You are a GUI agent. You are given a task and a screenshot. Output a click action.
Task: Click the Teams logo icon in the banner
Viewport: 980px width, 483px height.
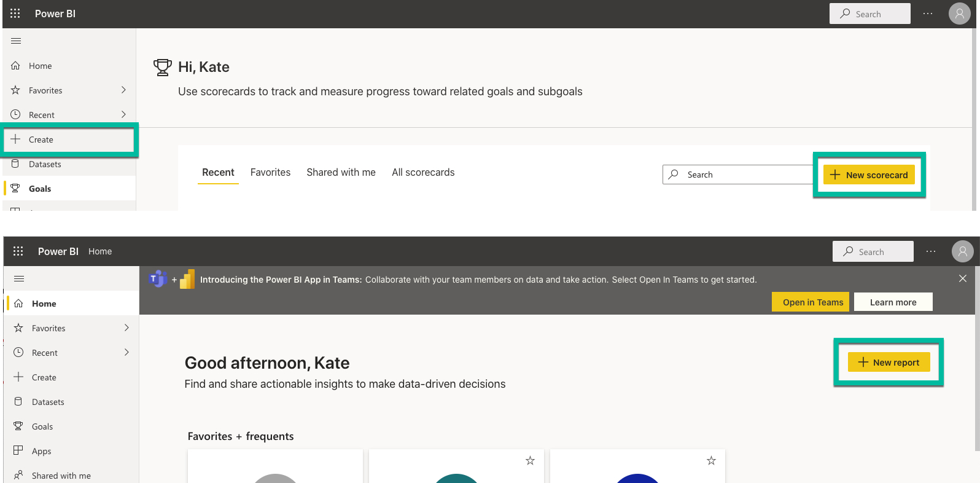coord(158,279)
